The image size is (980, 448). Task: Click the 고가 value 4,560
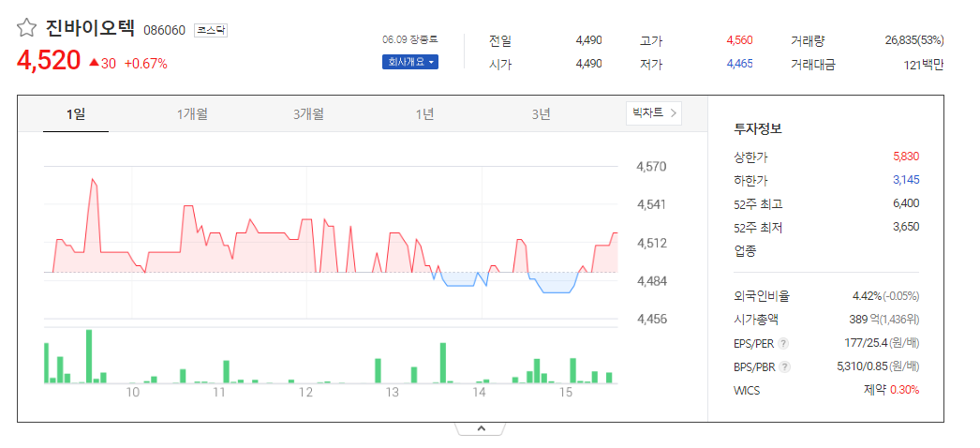point(739,40)
